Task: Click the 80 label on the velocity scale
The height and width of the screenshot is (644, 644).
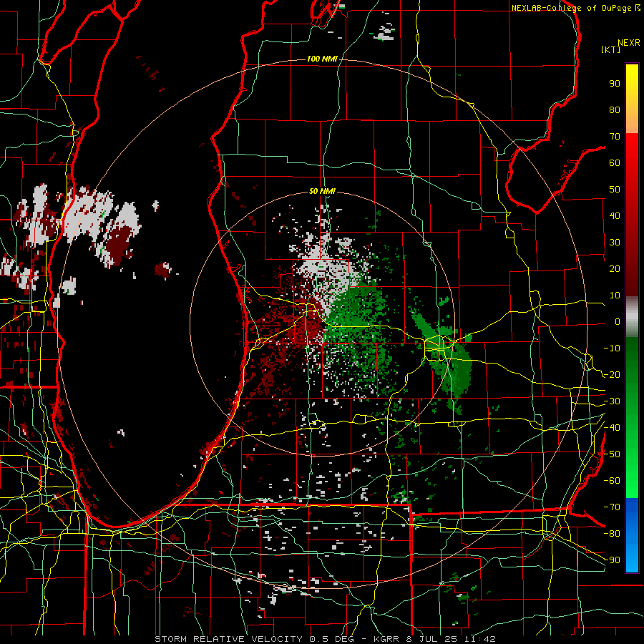Action: coord(615,110)
